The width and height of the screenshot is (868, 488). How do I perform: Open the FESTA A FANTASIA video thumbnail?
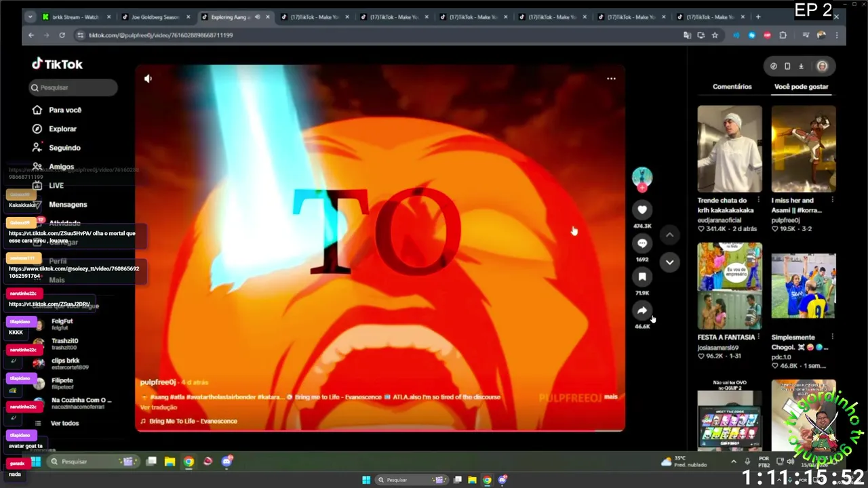[x=730, y=286]
